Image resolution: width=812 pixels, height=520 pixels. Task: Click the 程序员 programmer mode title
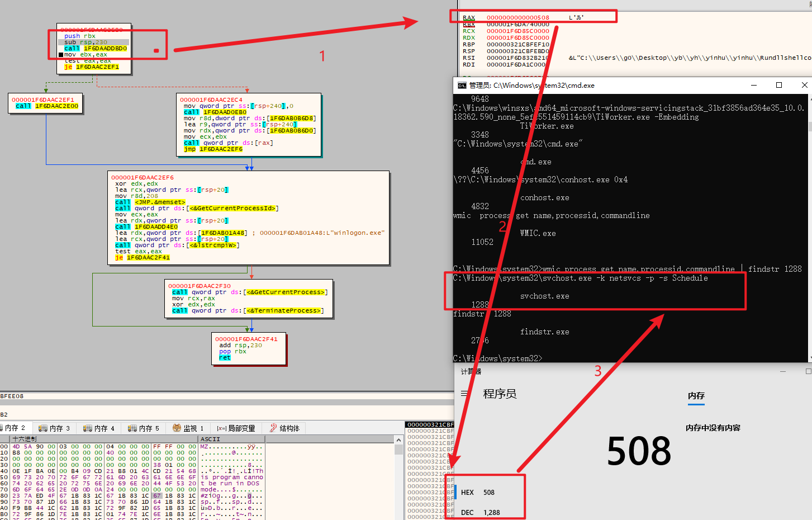click(500, 394)
